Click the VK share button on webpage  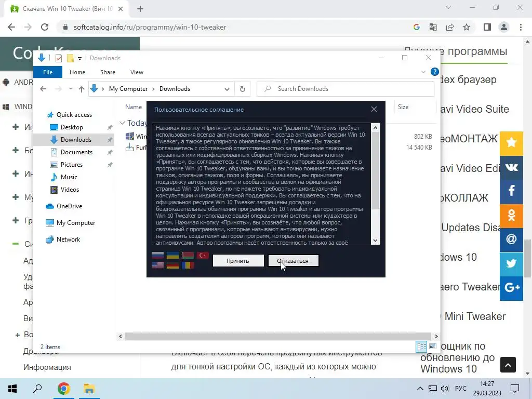511,168
